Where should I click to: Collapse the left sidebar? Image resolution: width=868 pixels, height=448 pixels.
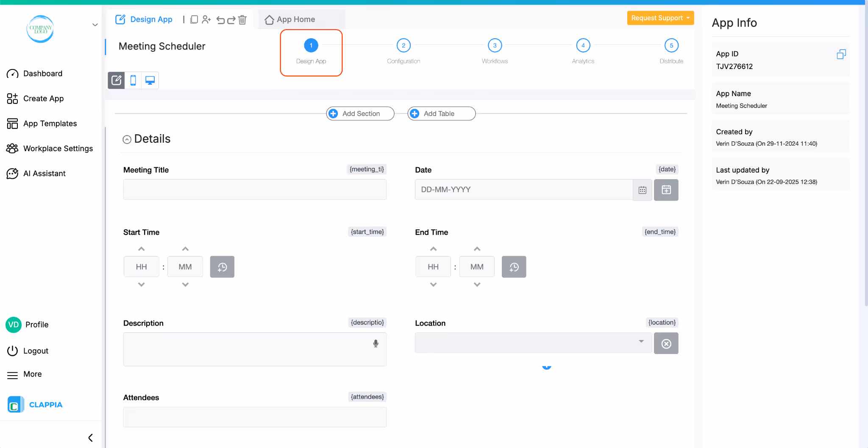[x=89, y=437]
